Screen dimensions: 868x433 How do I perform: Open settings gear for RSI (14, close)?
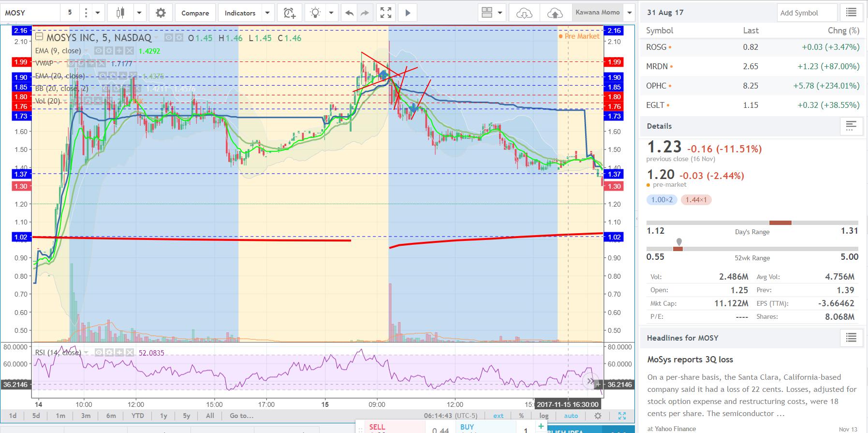(109, 353)
